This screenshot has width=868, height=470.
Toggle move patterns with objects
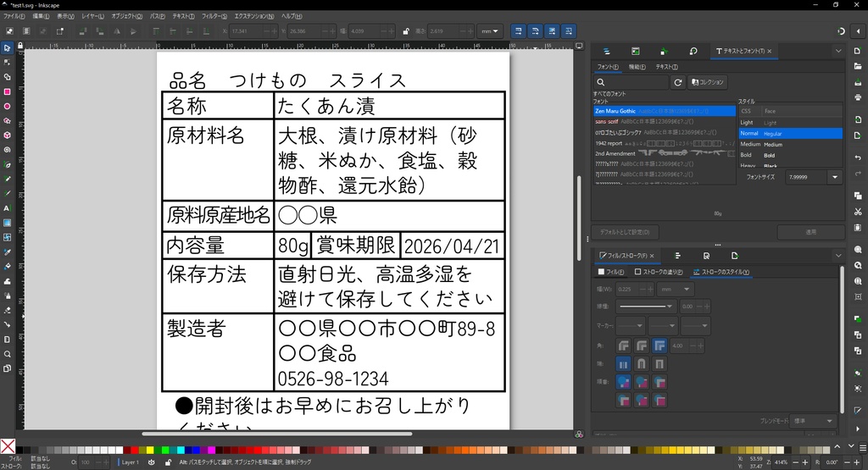click(x=569, y=31)
